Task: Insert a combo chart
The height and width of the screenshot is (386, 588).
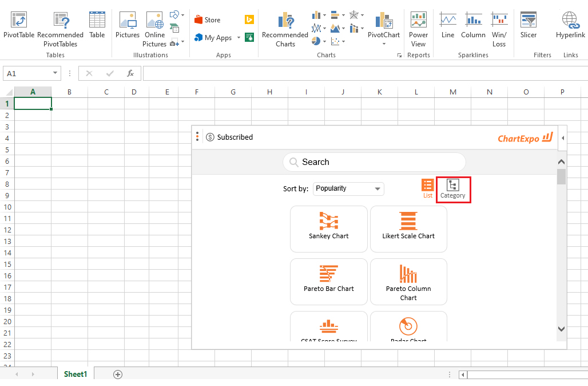Action: [354, 28]
